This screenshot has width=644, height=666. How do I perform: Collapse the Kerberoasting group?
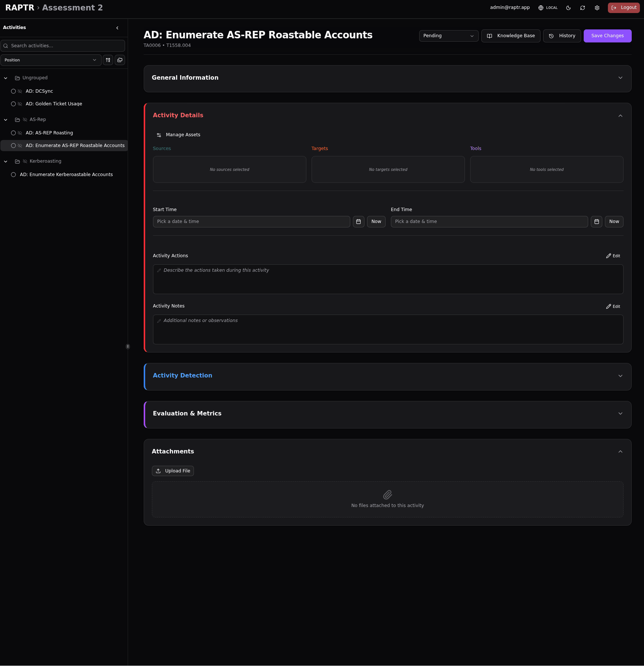click(6, 162)
